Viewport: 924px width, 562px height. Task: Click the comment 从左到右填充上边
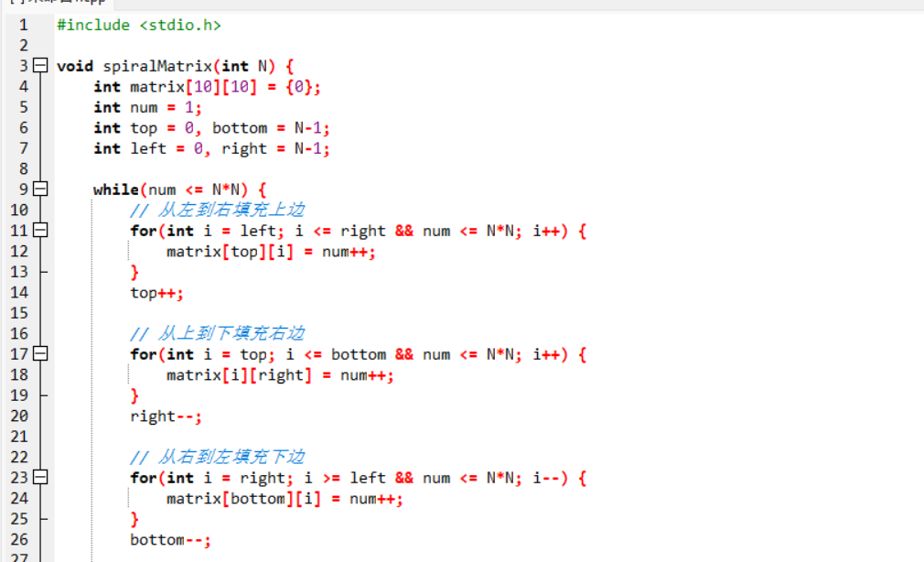[x=218, y=210]
